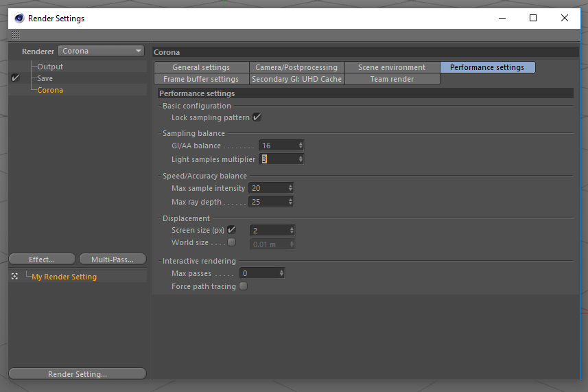Select the Output item in the tree

(x=50, y=67)
